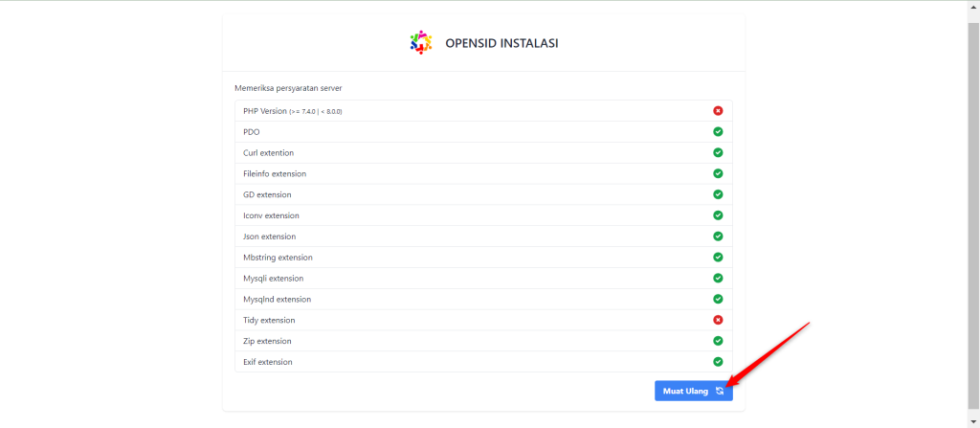Click the Memeriksa persyaratan server text

[x=288, y=88]
